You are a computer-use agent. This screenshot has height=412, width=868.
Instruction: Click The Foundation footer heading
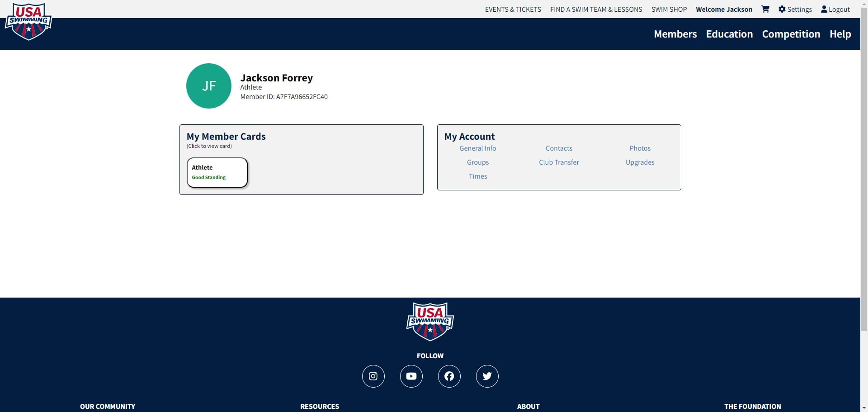pyautogui.click(x=753, y=407)
